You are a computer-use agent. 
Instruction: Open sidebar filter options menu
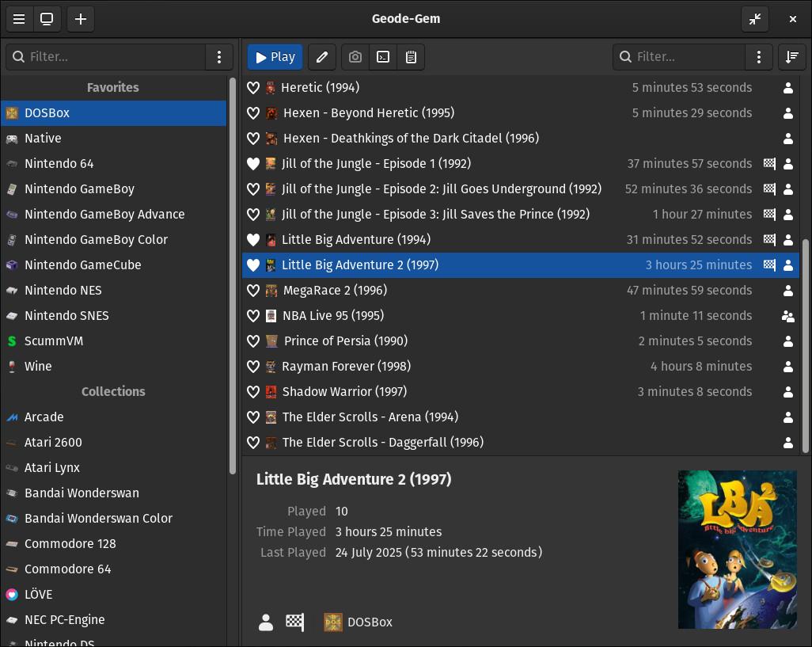(219, 57)
